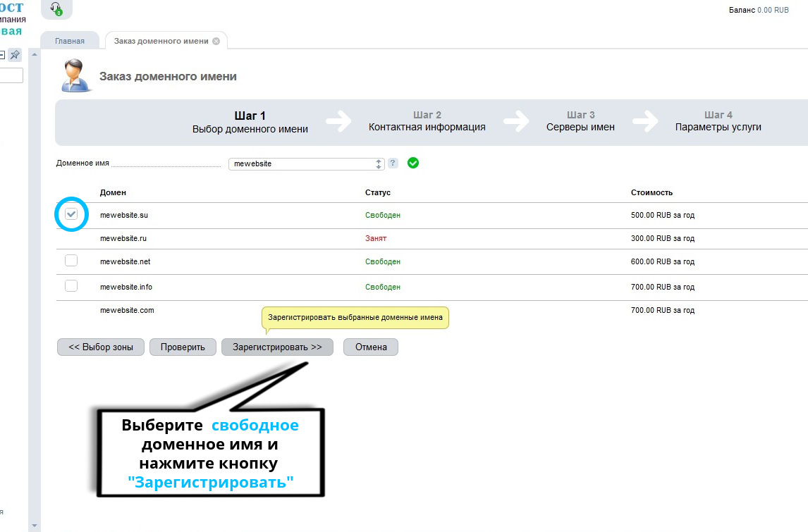
Task: Click the Свободен status for mewebsite.net
Action: [x=383, y=261]
